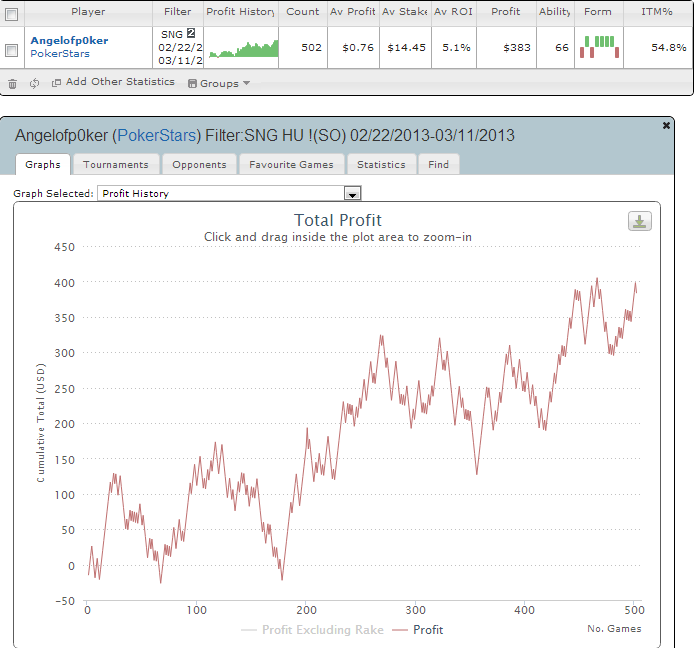Open the PokerStars link in panel title
The image size is (695, 648).
(157, 135)
